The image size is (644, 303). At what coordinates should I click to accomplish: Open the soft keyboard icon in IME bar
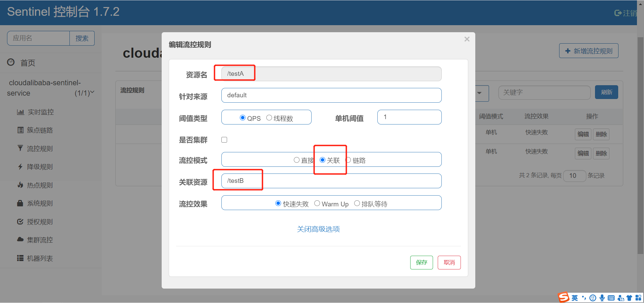coord(611,298)
